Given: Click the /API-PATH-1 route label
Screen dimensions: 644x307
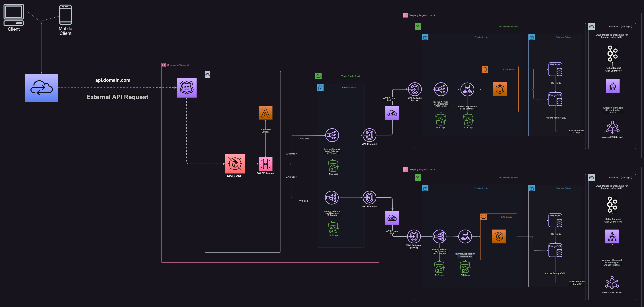Looking at the screenshot, I should coord(291,154).
